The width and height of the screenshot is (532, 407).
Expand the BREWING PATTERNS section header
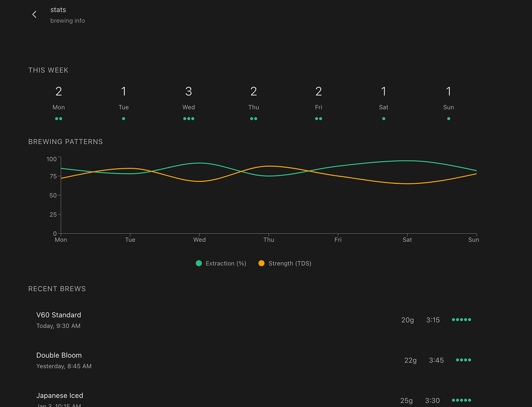[x=65, y=142]
